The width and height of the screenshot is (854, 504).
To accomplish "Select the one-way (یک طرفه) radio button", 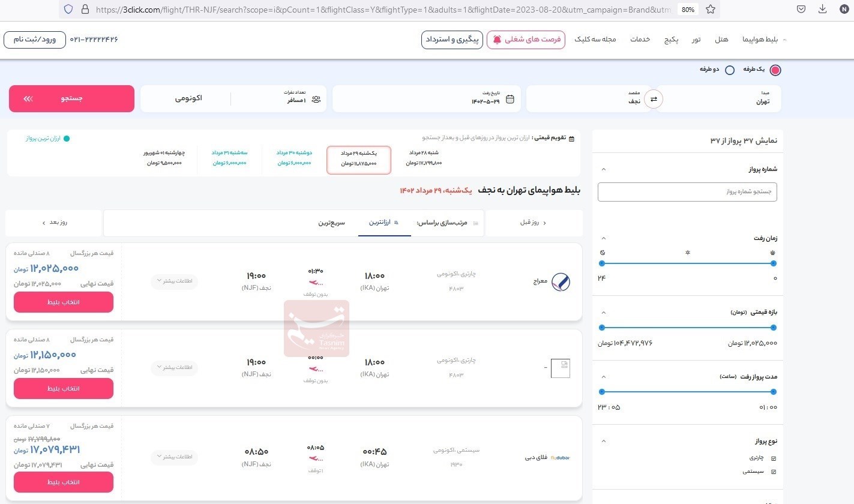I will [775, 70].
